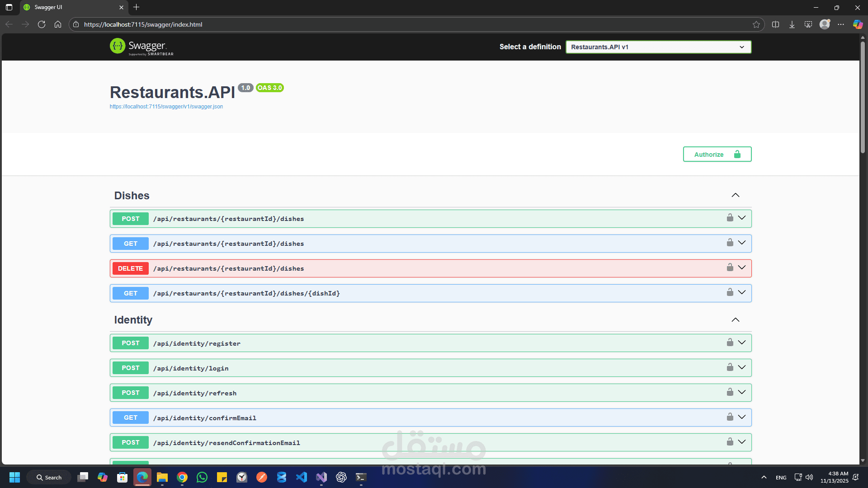Screen dimensions: 868x488
Task: Click the scrollbar down arrow
Action: 863,460
